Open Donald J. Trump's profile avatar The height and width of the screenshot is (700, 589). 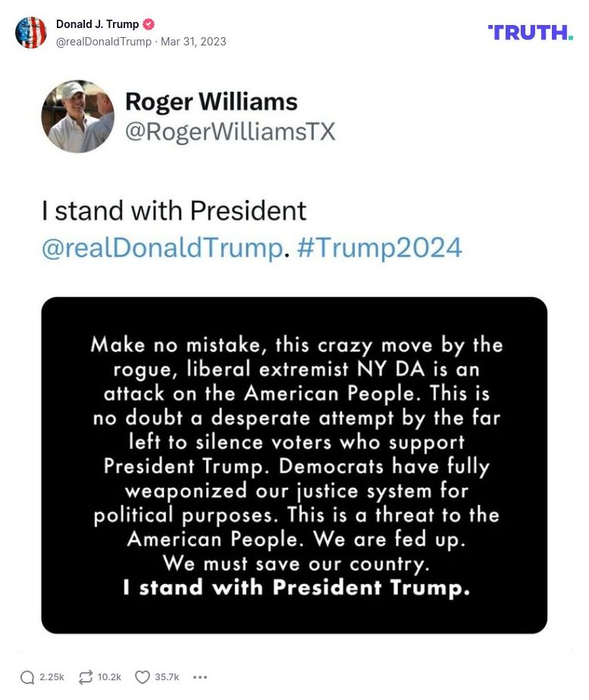(x=31, y=33)
